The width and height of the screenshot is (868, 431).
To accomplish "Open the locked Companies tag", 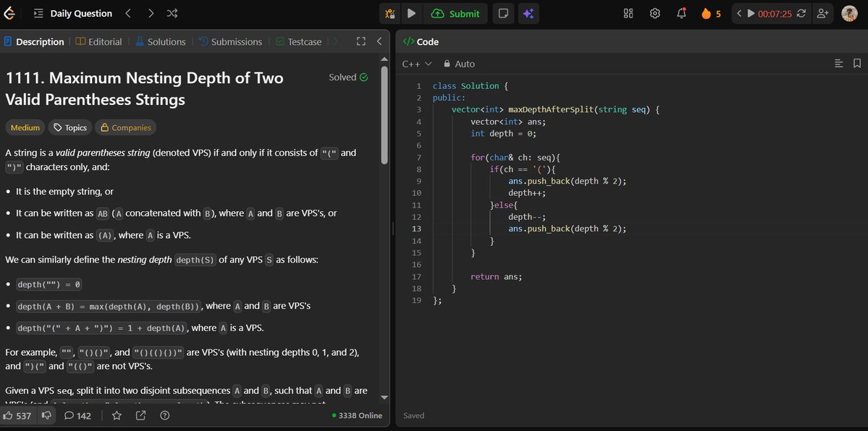I will coord(126,128).
